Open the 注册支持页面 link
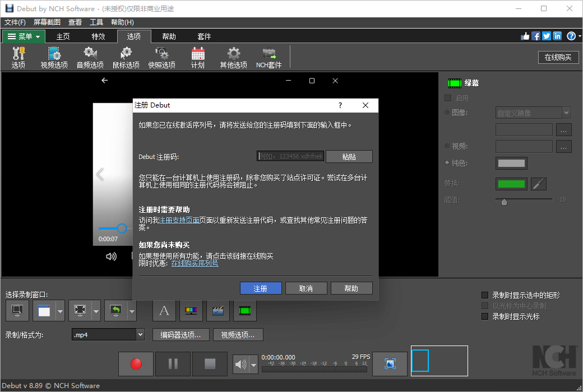Screen dimensions: 583x392 (x=179, y=220)
